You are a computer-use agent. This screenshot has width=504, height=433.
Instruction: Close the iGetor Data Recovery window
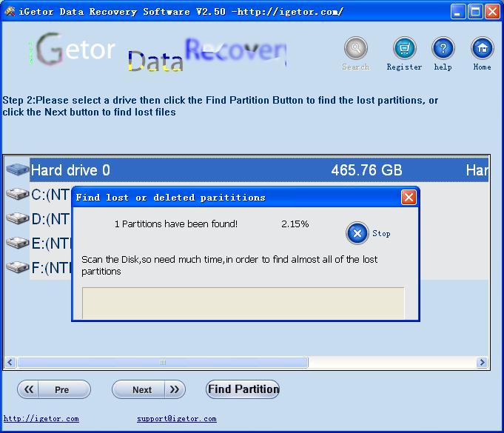[492, 12]
